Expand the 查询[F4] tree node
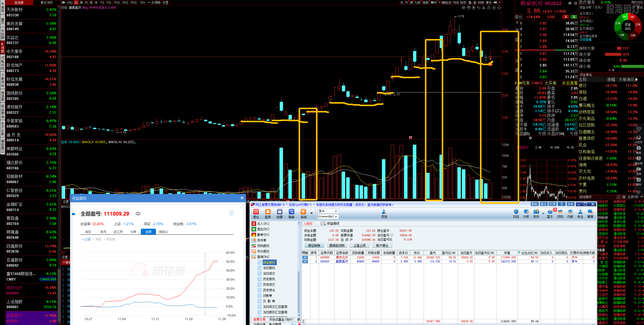The height and width of the screenshot is (325, 644). pyautogui.click(x=261, y=257)
